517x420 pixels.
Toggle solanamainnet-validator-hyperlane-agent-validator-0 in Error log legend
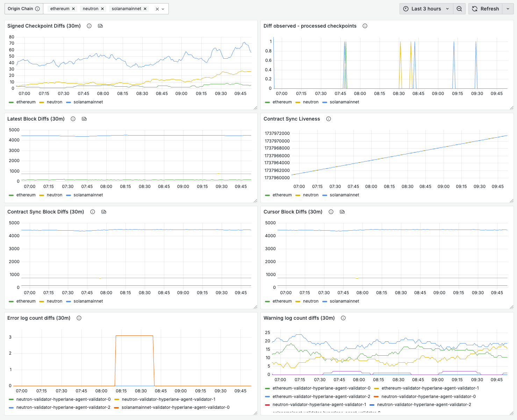(x=175, y=407)
